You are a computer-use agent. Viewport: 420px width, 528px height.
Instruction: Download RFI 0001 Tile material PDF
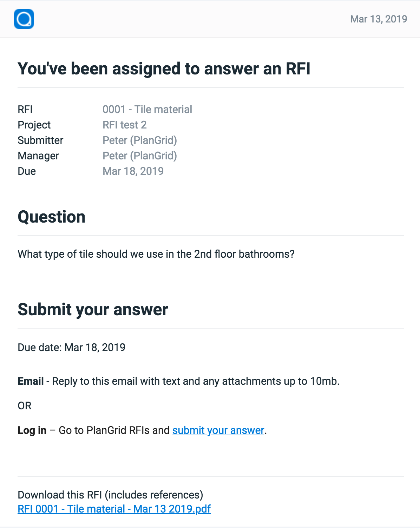114,509
